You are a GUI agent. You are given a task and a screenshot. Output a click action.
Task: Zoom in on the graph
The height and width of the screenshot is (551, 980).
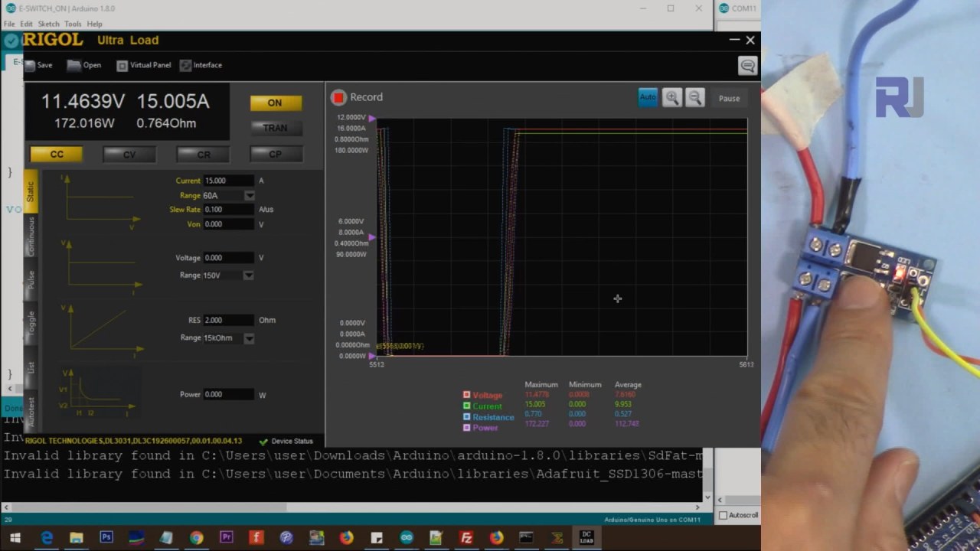point(671,98)
